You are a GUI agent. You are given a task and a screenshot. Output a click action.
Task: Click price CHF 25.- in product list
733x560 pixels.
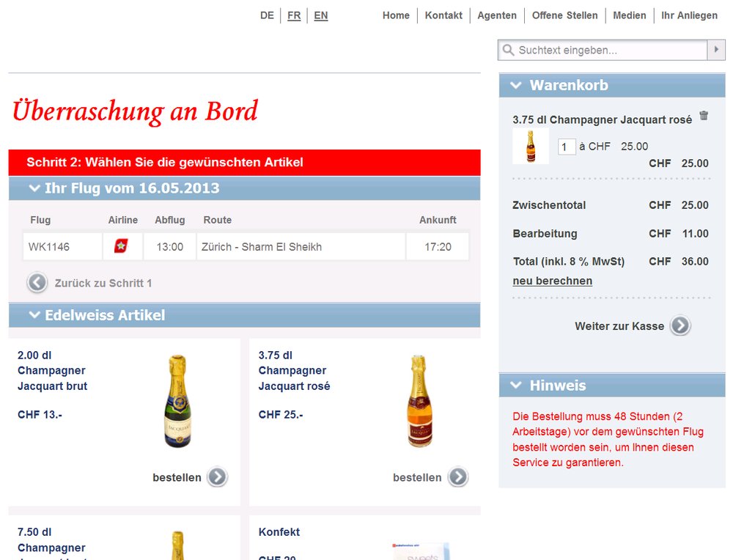point(281,415)
